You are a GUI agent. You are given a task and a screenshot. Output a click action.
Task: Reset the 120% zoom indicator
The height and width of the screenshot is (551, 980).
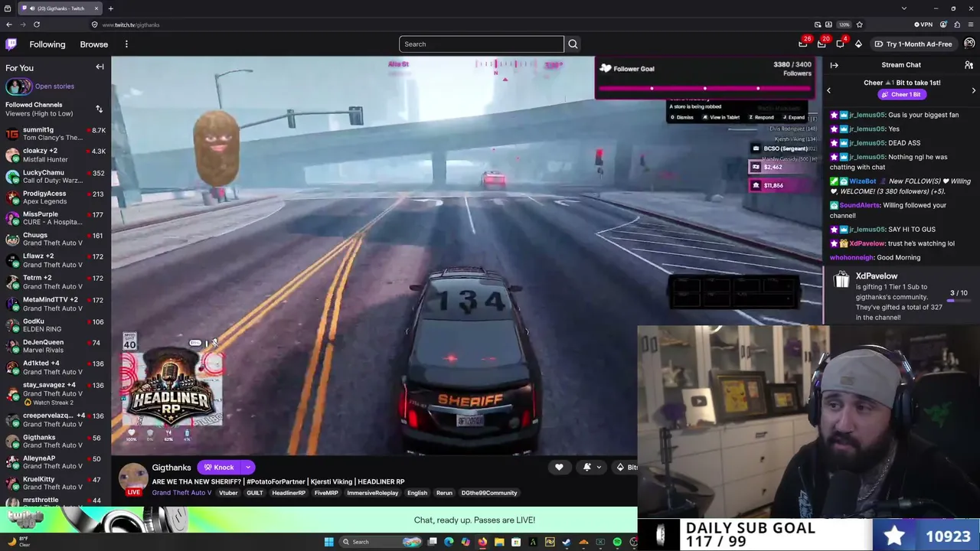(x=844, y=24)
